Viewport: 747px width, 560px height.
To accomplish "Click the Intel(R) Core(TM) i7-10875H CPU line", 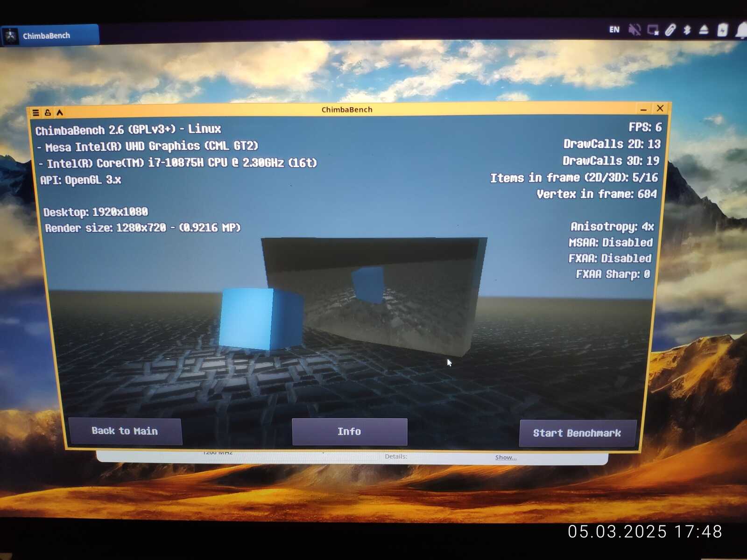I will pos(178,163).
